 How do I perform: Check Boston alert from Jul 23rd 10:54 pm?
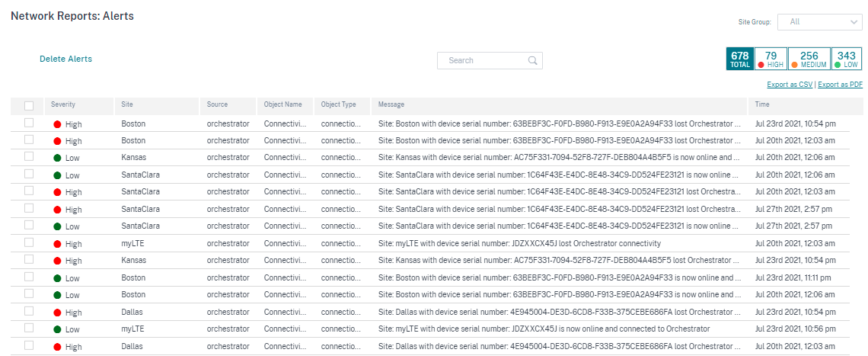[29, 123]
